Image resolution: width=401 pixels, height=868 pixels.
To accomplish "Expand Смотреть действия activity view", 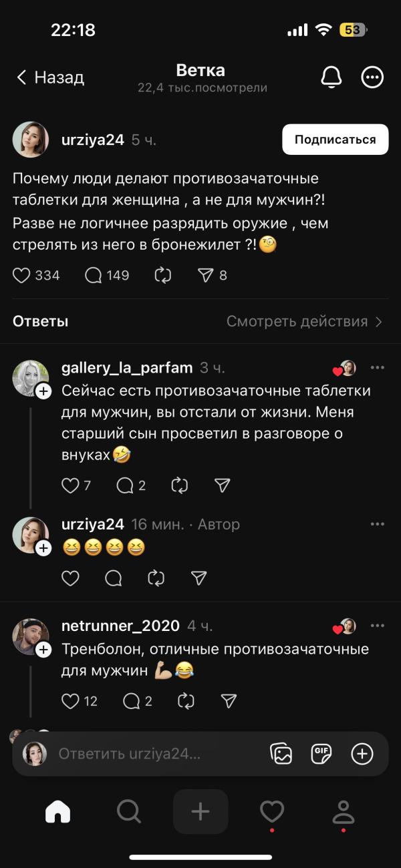I will pos(304,322).
